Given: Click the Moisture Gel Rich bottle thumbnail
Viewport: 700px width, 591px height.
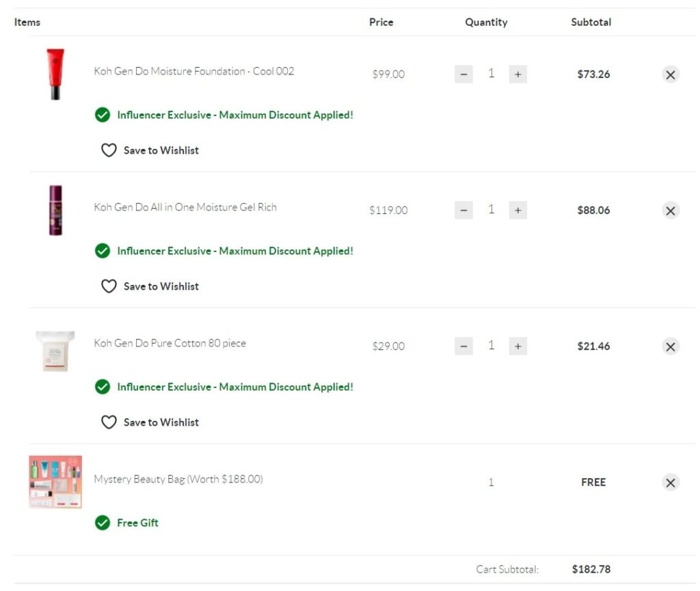Looking at the screenshot, I should (x=55, y=210).
